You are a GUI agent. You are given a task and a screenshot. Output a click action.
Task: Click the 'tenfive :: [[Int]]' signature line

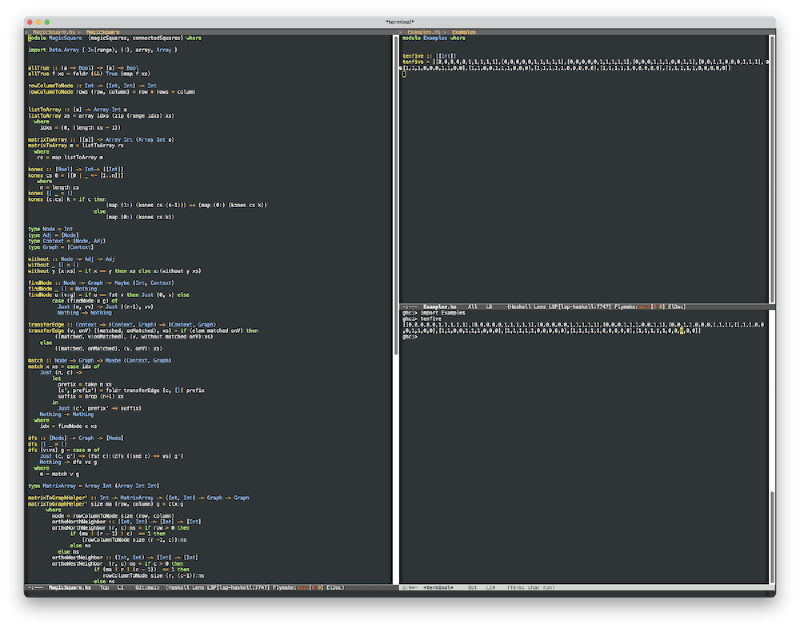coord(429,56)
